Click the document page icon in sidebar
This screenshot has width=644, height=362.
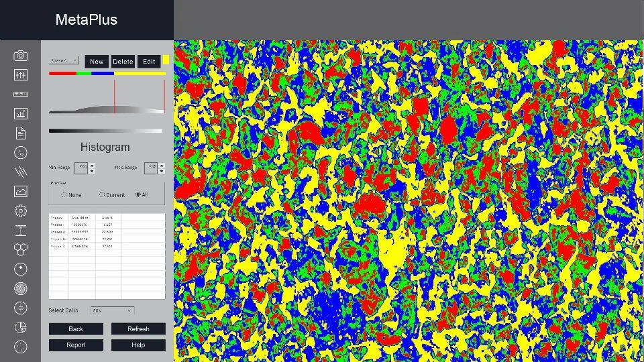20,133
